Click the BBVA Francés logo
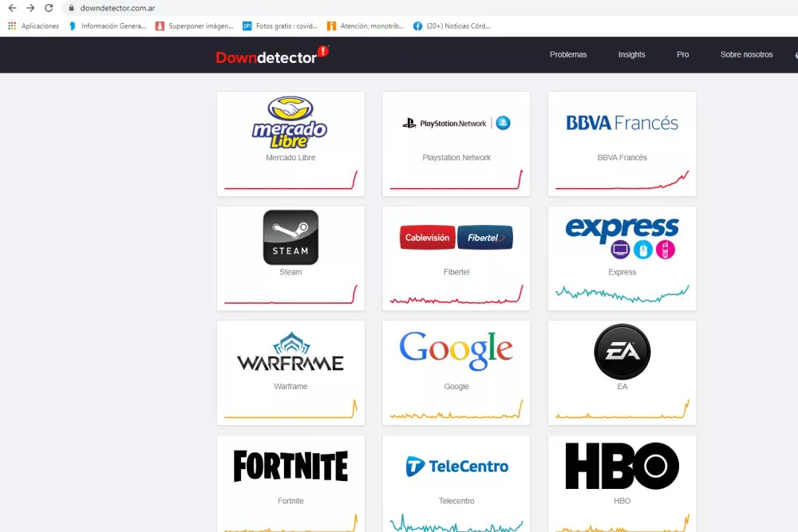Image resolution: width=798 pixels, height=532 pixels. click(x=622, y=123)
